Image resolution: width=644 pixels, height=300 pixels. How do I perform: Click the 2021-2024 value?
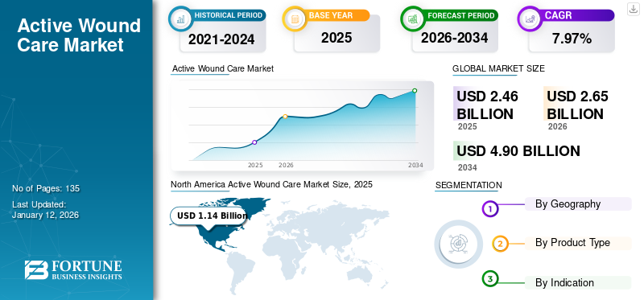click(221, 39)
